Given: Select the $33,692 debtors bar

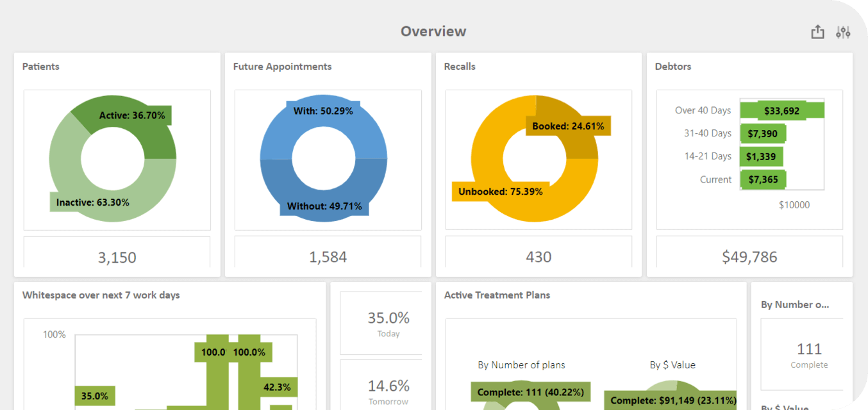Looking at the screenshot, I should 782,111.
